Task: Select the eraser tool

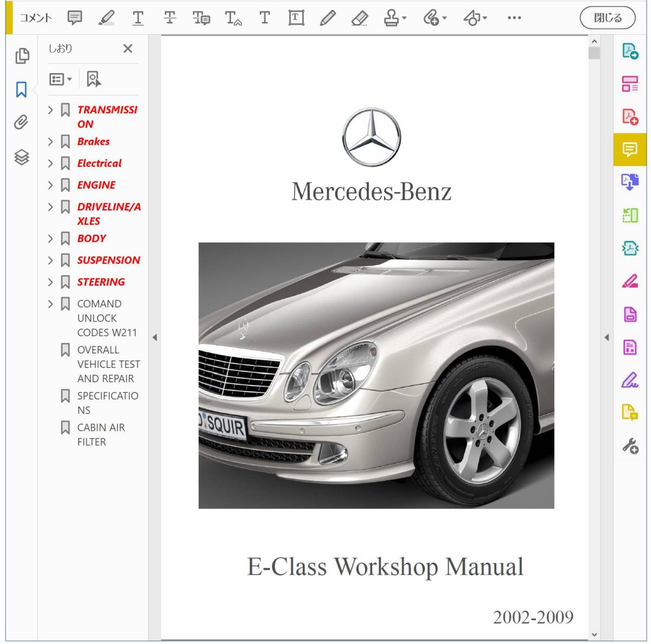Action: (360, 17)
